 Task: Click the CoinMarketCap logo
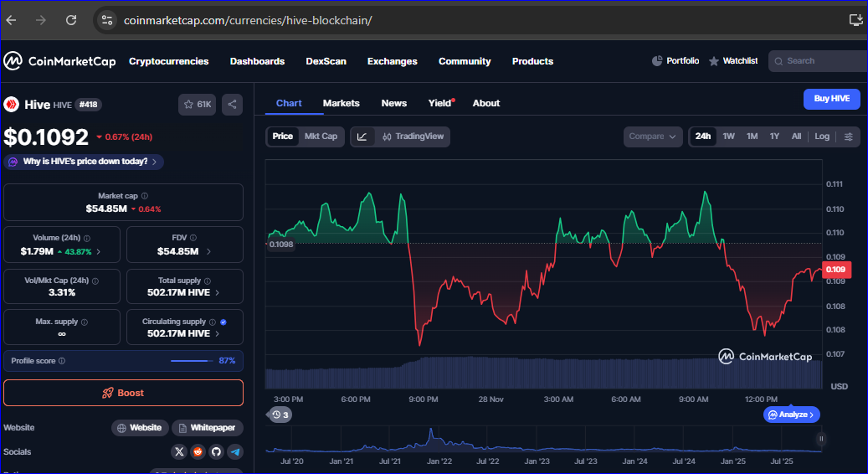[x=59, y=61]
